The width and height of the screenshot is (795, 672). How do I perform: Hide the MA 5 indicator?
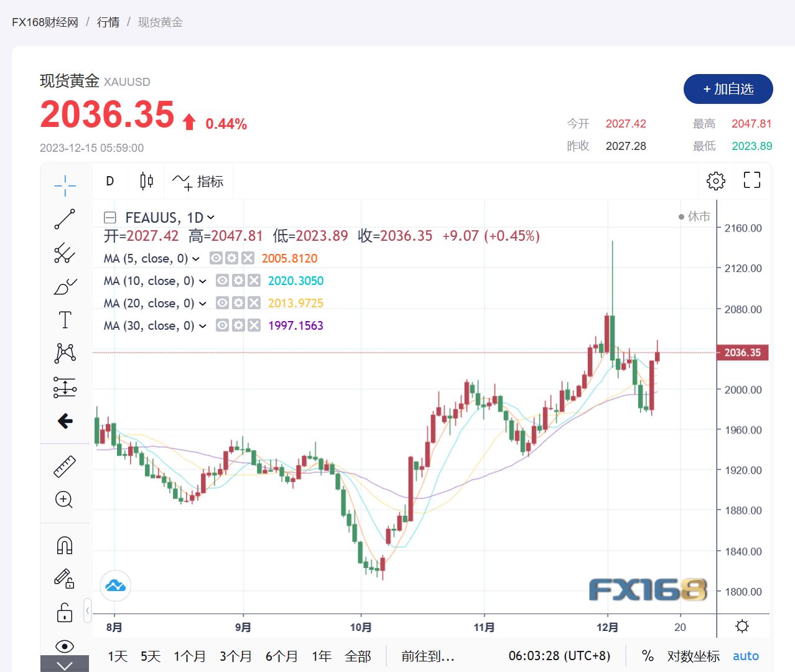[x=216, y=258]
